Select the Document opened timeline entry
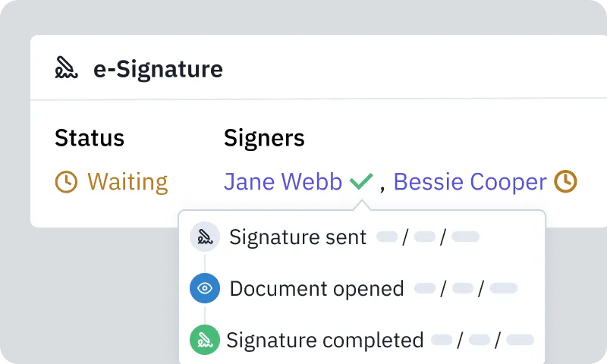Viewport: 607px width, 364px height. pyautogui.click(x=354, y=289)
